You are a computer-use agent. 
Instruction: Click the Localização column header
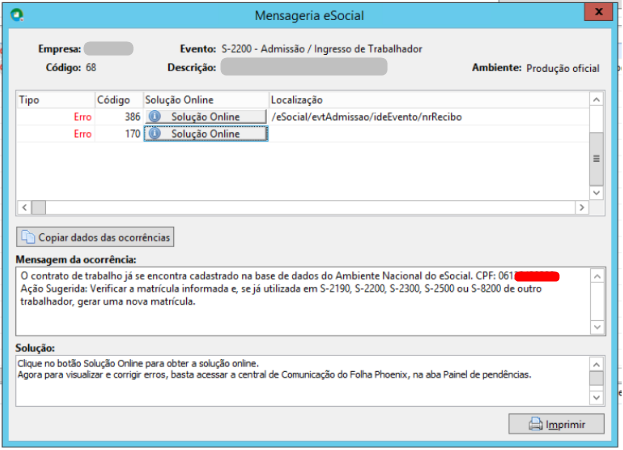pyautogui.click(x=429, y=100)
